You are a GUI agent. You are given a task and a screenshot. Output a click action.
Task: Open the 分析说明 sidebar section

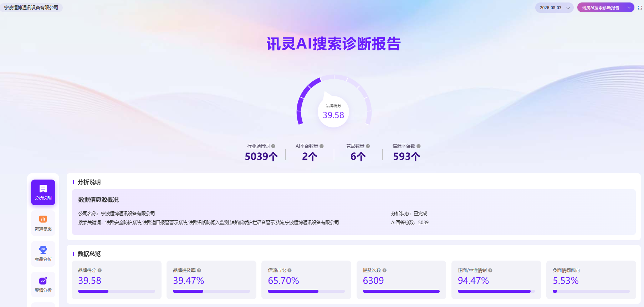coord(43,192)
